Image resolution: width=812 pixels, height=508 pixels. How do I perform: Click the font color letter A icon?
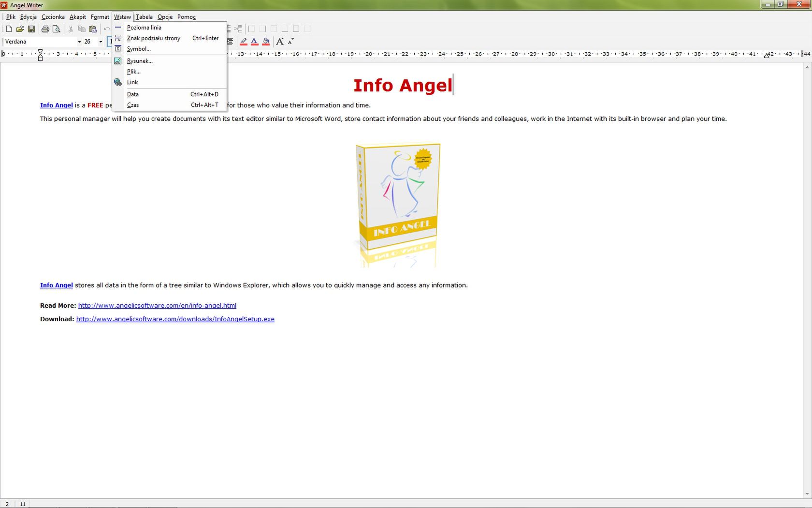[x=255, y=42]
